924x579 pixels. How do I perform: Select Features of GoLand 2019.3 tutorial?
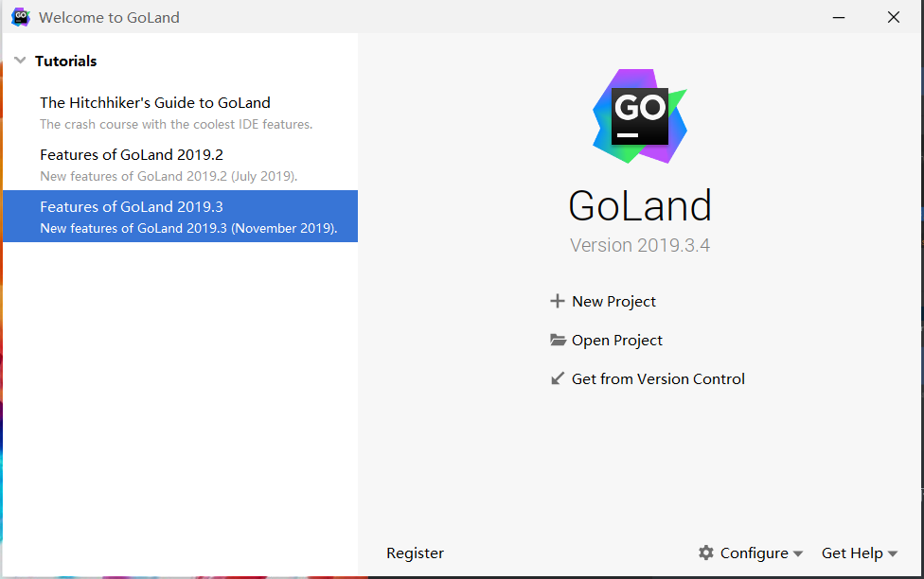180,216
